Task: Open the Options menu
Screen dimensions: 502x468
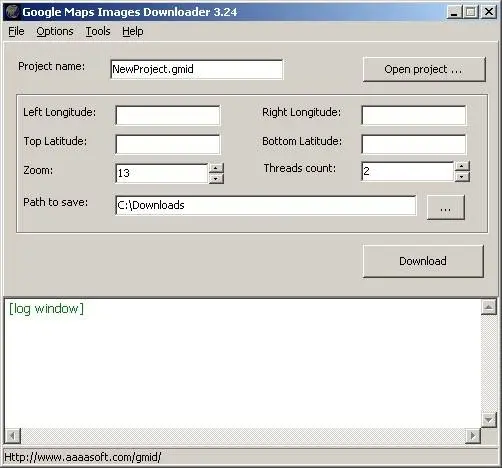Action: coord(55,31)
